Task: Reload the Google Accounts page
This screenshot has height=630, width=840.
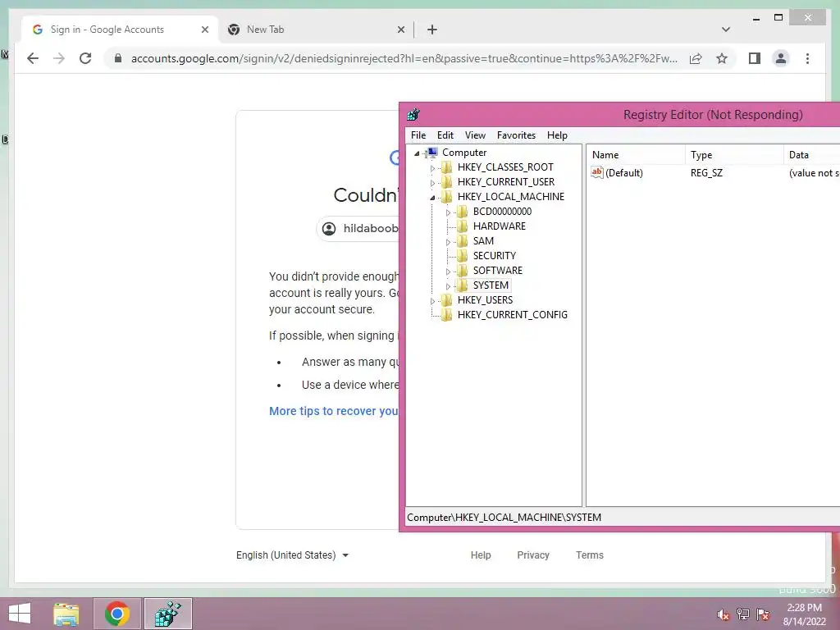Action: (x=85, y=58)
